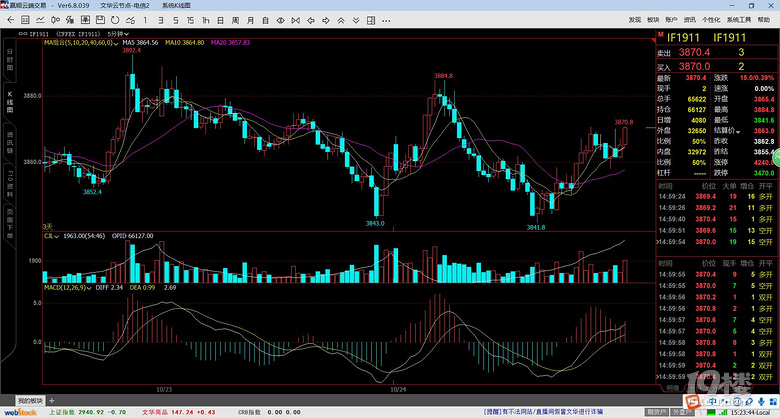The width and height of the screenshot is (780, 418).
Task: Select the 15-minute period
Action: 190,20
